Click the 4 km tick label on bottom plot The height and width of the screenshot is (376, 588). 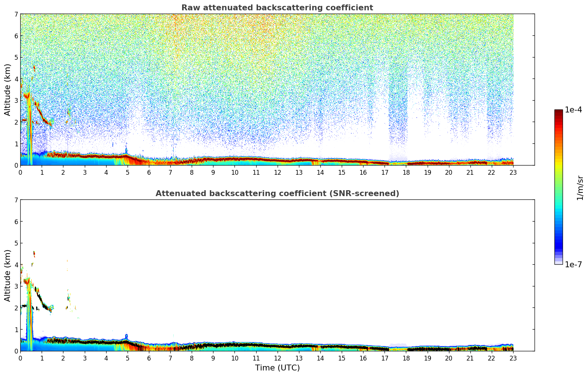coord(16,265)
